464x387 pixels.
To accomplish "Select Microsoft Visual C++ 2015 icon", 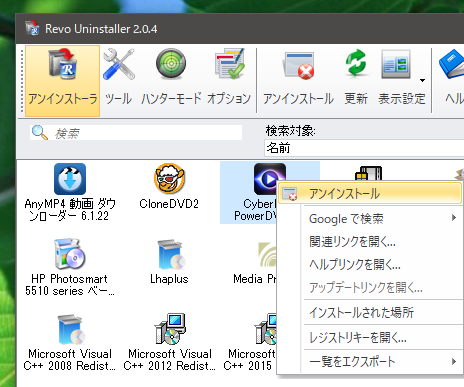I will 266,329.
